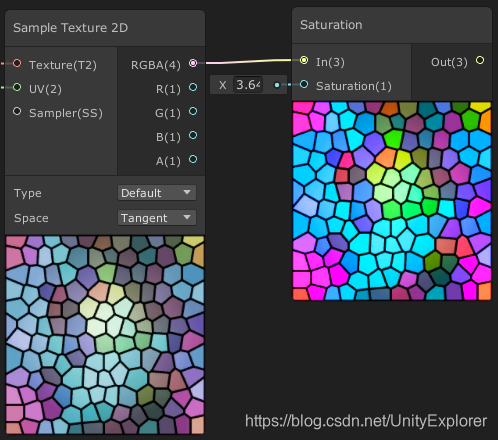
Task: Click the RGBA(4) label text
Action: 156,65
